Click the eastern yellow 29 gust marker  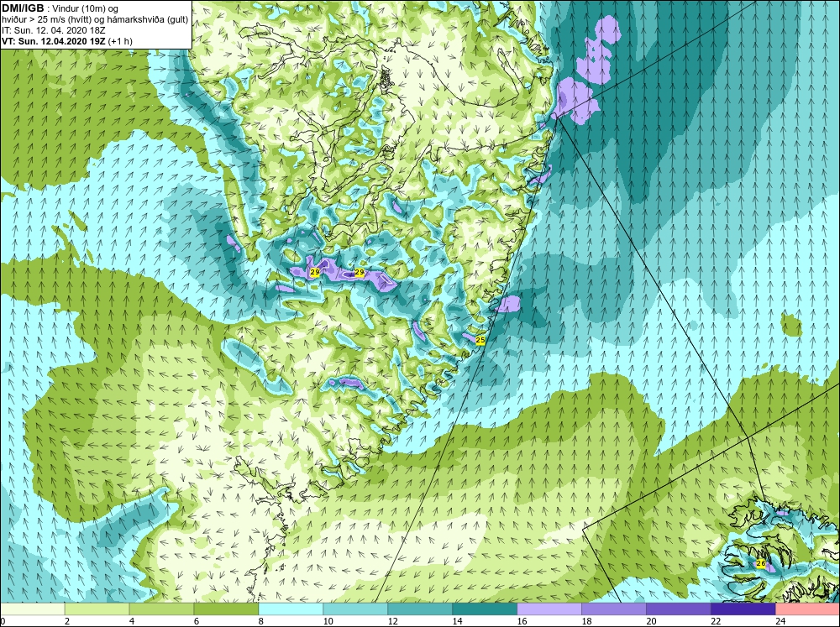pos(360,273)
